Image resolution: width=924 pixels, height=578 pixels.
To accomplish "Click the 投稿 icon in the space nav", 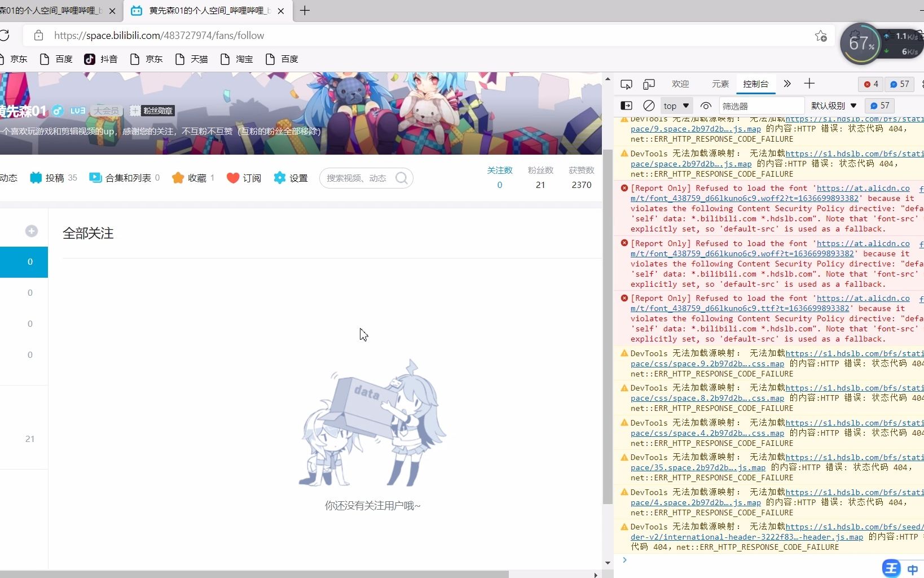I will pos(36,178).
